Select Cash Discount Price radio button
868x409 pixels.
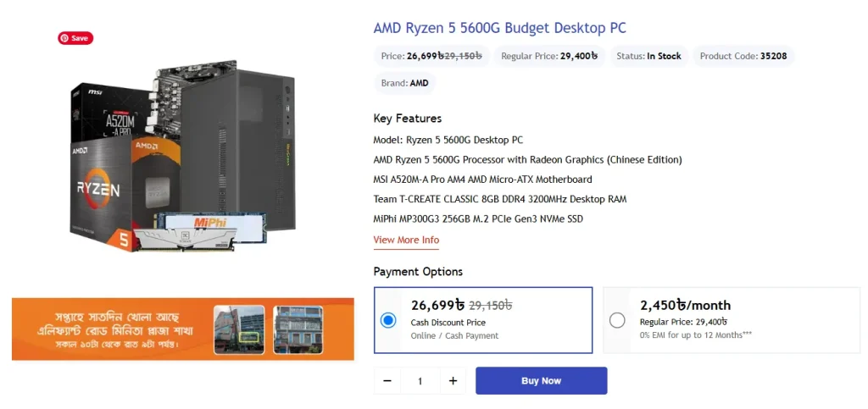click(388, 321)
